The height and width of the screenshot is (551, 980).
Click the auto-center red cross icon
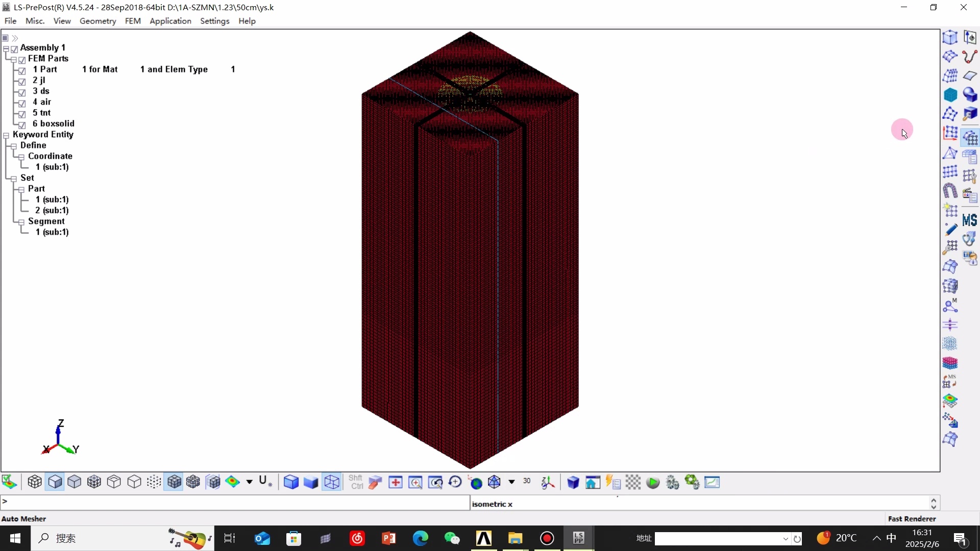tap(396, 482)
